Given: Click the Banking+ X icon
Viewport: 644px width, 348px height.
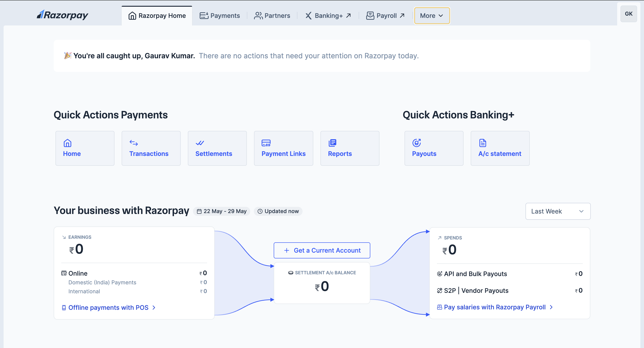Looking at the screenshot, I should 309,16.
